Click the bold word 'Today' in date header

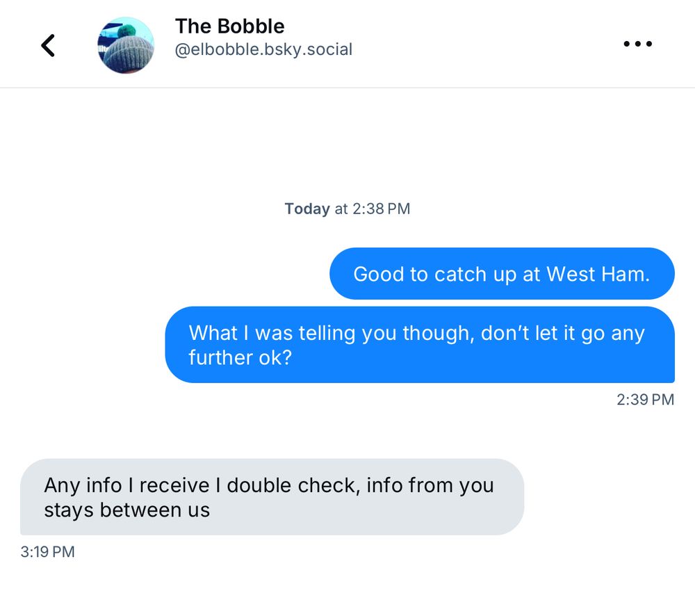307,209
